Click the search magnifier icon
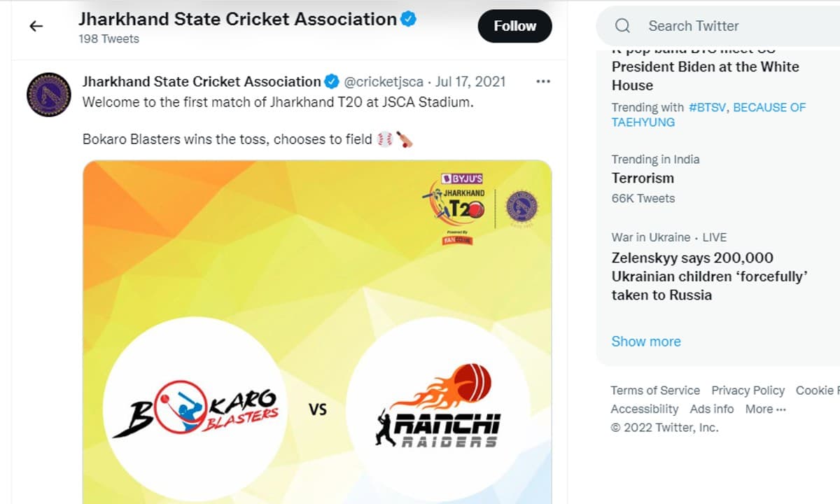Screen dimensions: 840x504 [622, 26]
